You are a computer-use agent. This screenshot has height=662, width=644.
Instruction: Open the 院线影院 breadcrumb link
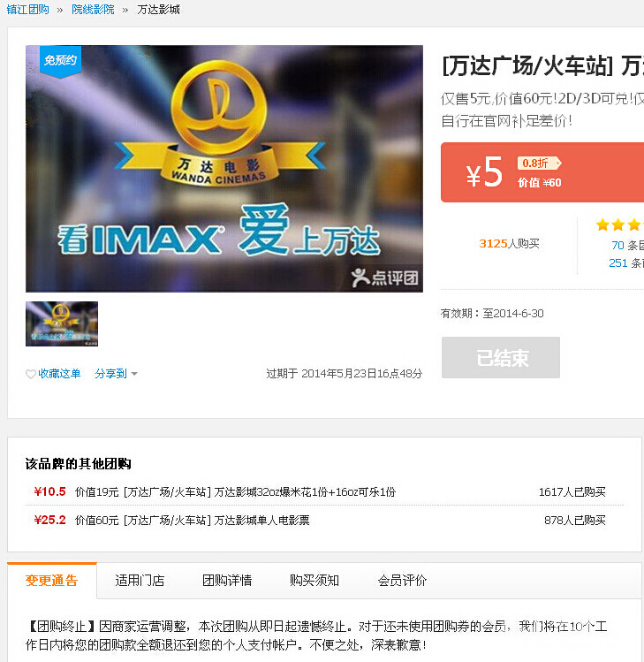93,10
